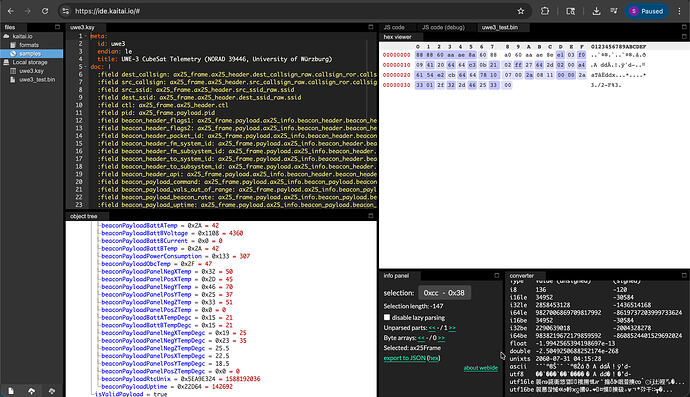The image size is (690, 397).
Task: Reload the Kaitai IDE page
Action: pyautogui.click(x=45, y=11)
